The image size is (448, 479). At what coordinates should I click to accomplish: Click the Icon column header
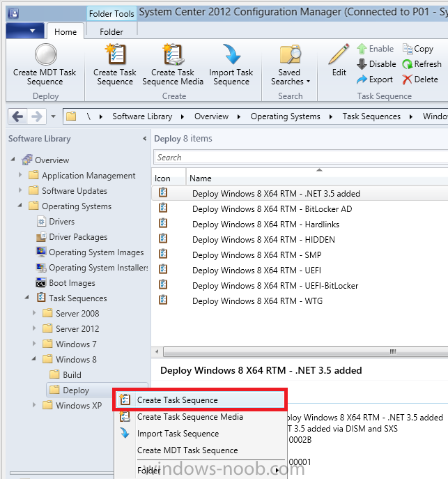click(x=162, y=178)
